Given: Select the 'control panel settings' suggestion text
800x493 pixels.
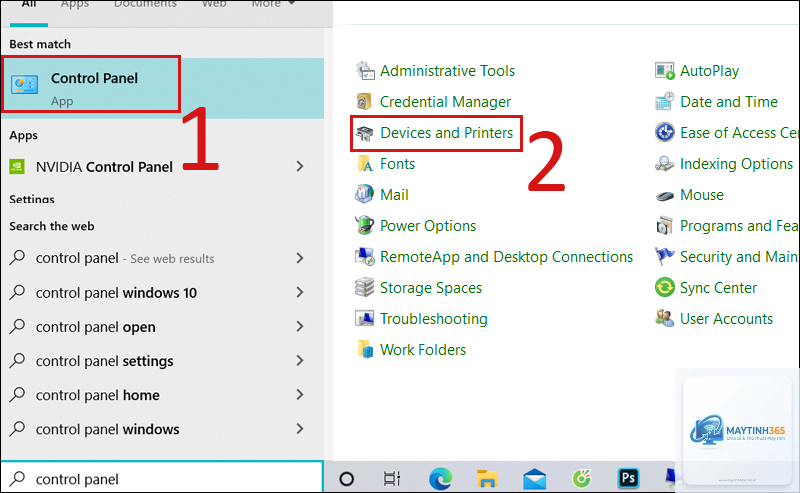Looking at the screenshot, I should 104,361.
